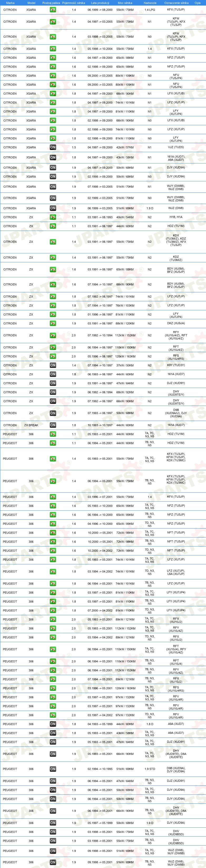Click petrol icon in ZX 01.1996 -> 06.1997 row
206x868 pixels.
53,315
